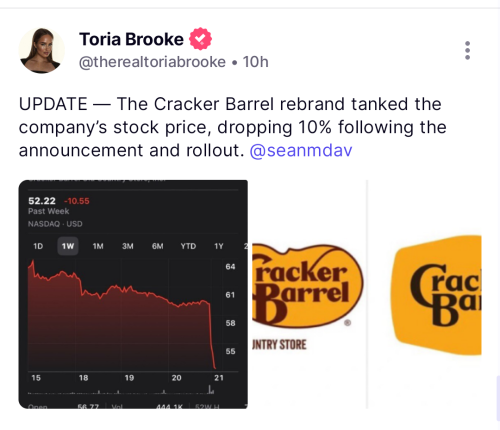
Task: Click the page scrollbar at right edge
Action: [498, 398]
